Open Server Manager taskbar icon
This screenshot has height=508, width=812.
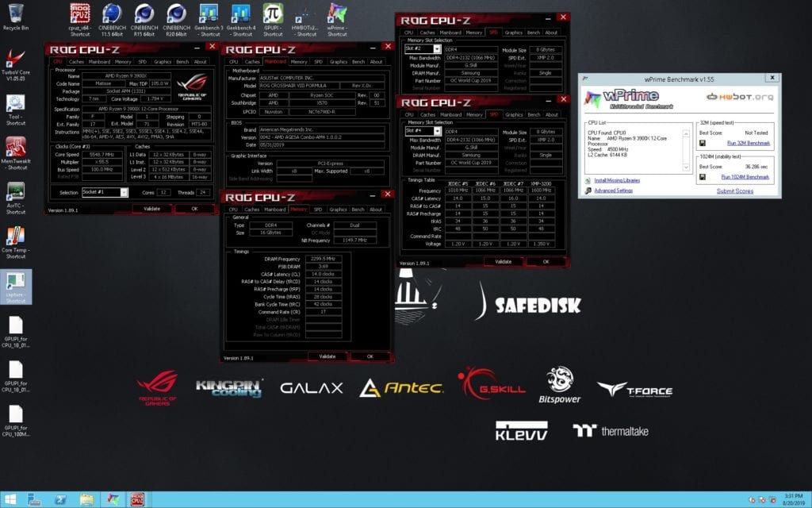pos(34,500)
